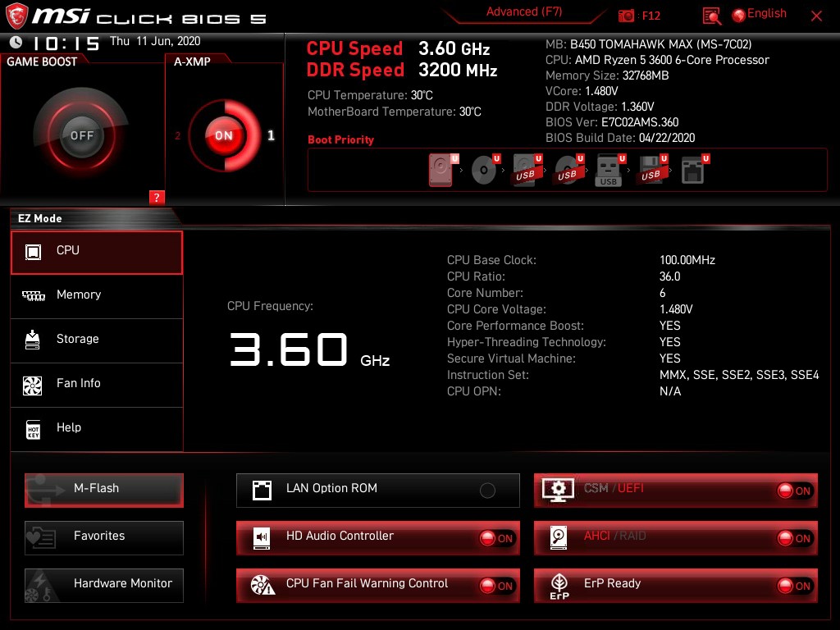Screen dimensions: 840x630
Task: Click the EZ Mode header label
Action: pyautogui.click(x=39, y=218)
